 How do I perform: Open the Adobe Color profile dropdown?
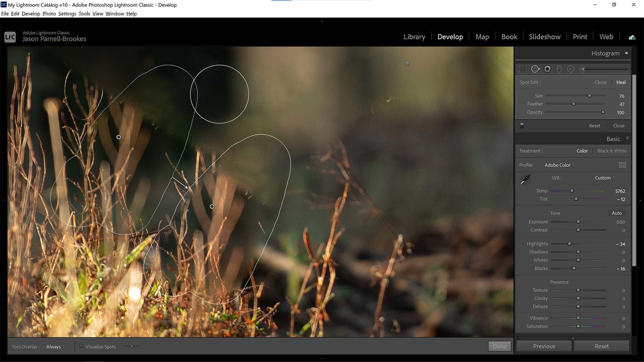(559, 165)
